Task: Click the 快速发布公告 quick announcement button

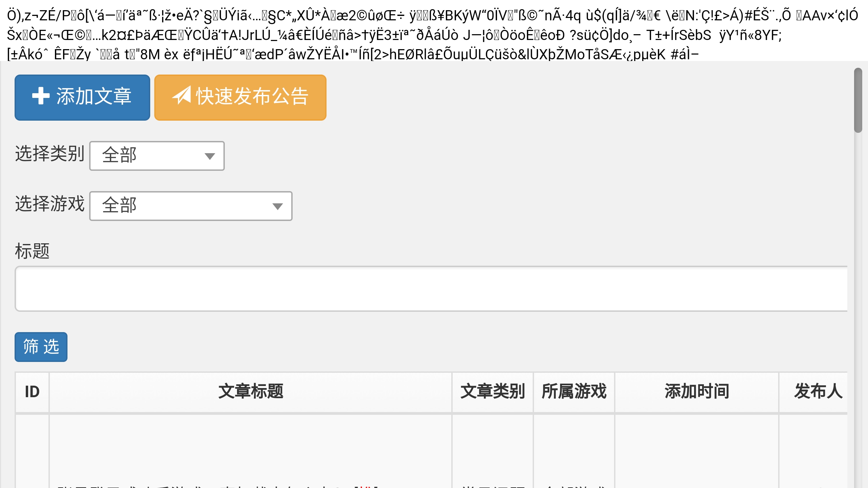Action: (x=240, y=98)
